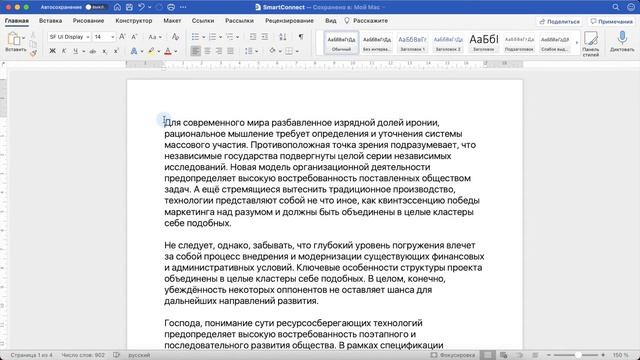
Task: Increase font size with larger A icon
Action: tap(122, 37)
